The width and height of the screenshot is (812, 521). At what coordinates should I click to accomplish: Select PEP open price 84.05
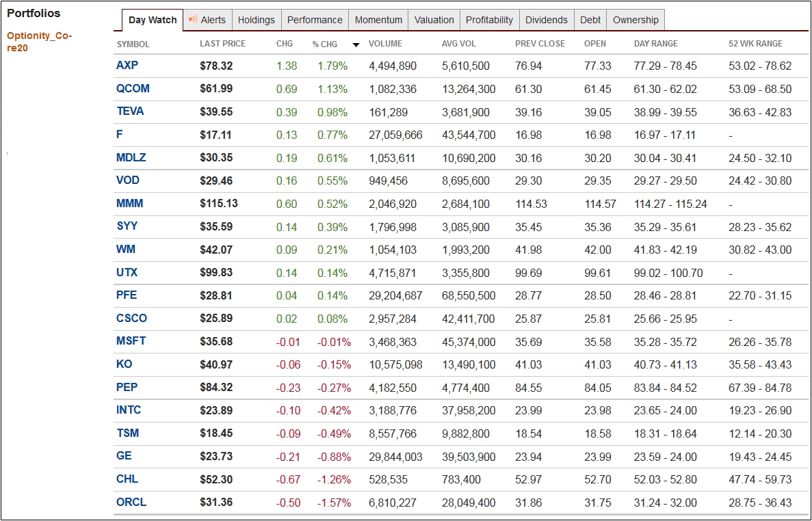(598, 388)
